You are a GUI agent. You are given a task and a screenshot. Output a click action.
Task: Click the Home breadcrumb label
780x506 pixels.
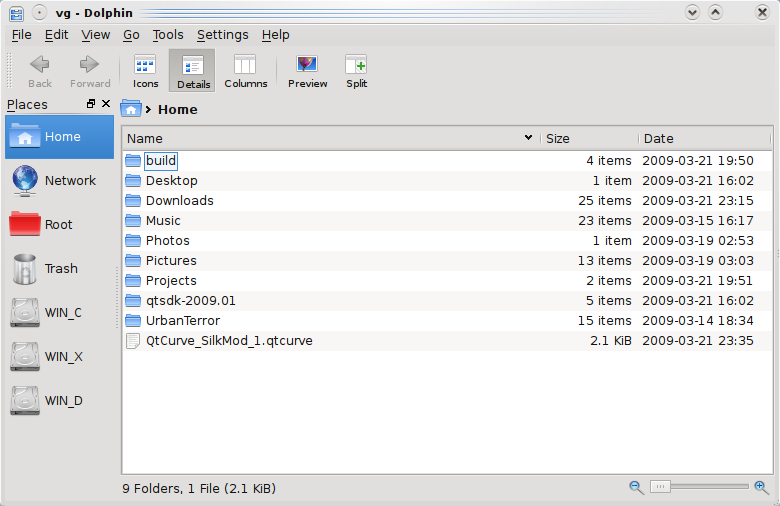(178, 109)
